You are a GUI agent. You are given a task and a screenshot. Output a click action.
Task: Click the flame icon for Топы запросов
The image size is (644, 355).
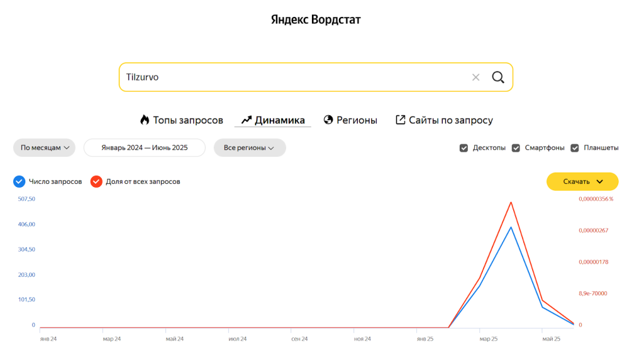click(145, 120)
